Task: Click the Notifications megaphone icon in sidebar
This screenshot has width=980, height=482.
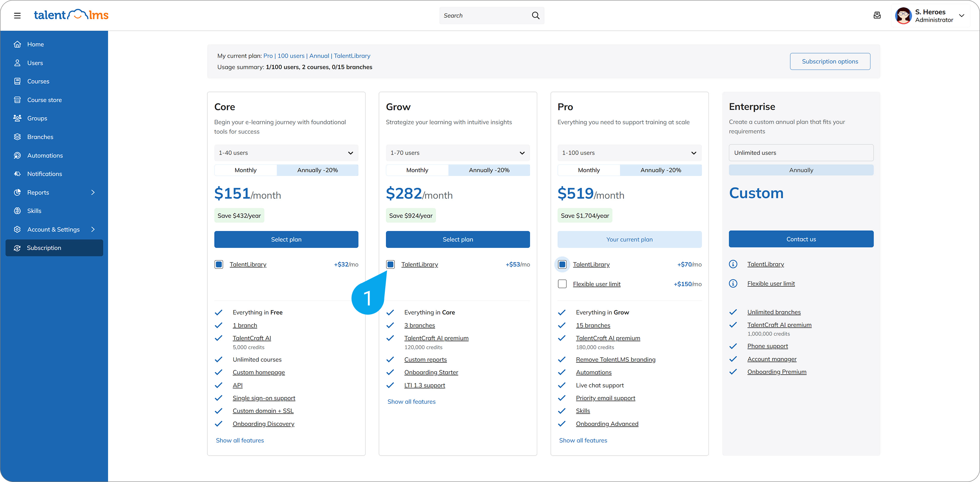Action: tap(17, 174)
